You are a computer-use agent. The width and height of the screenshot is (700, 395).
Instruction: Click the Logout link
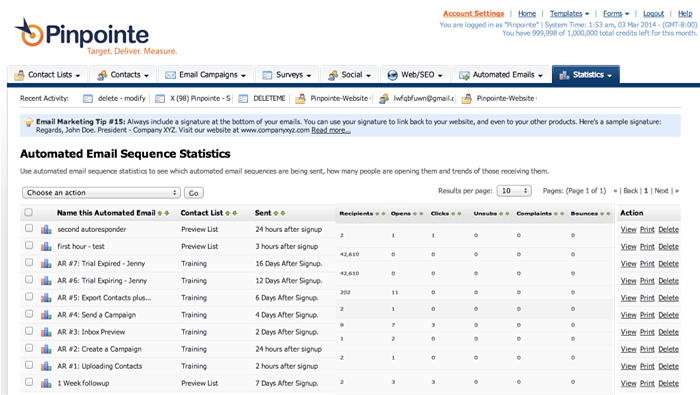[654, 14]
